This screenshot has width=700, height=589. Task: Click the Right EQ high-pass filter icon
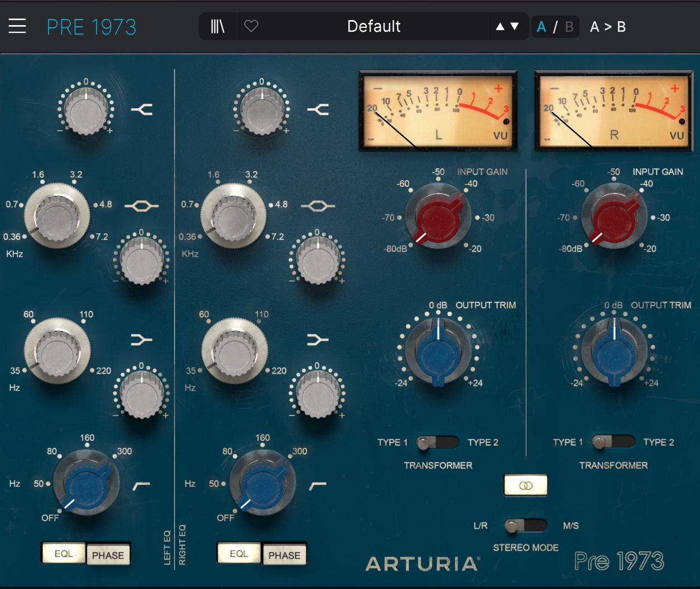click(317, 486)
